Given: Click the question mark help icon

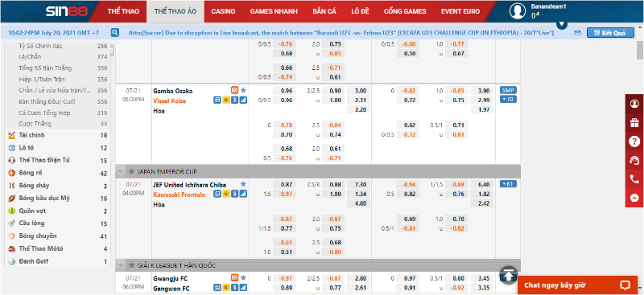Looking at the screenshot, I should [x=634, y=141].
